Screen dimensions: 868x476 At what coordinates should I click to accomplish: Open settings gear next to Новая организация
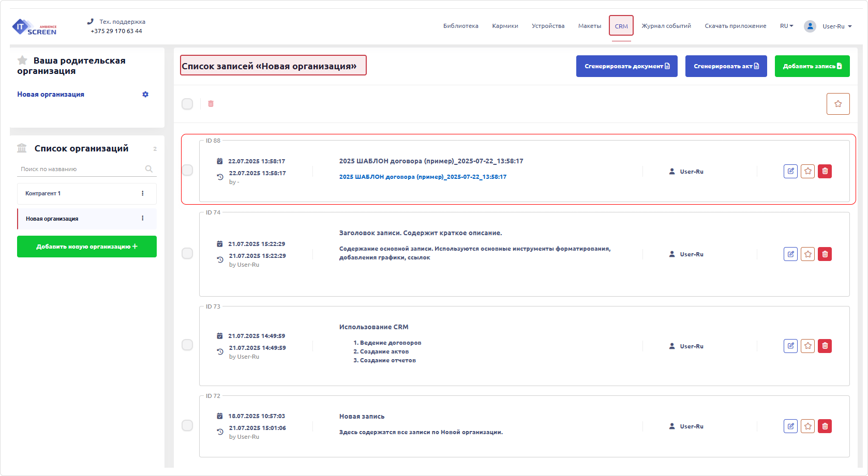(x=145, y=94)
